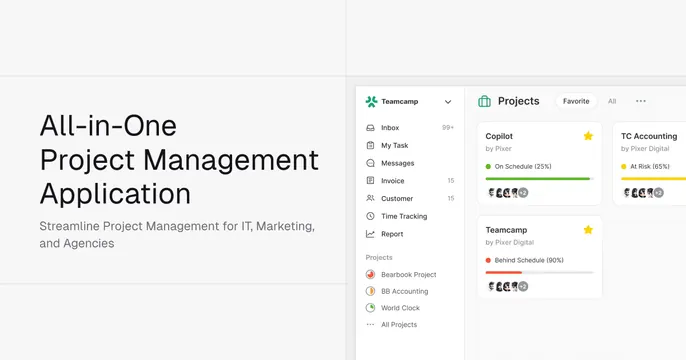Viewport: 686px width, 360px height.
Task: Open the Projects more options ellipsis
Action: click(x=640, y=101)
